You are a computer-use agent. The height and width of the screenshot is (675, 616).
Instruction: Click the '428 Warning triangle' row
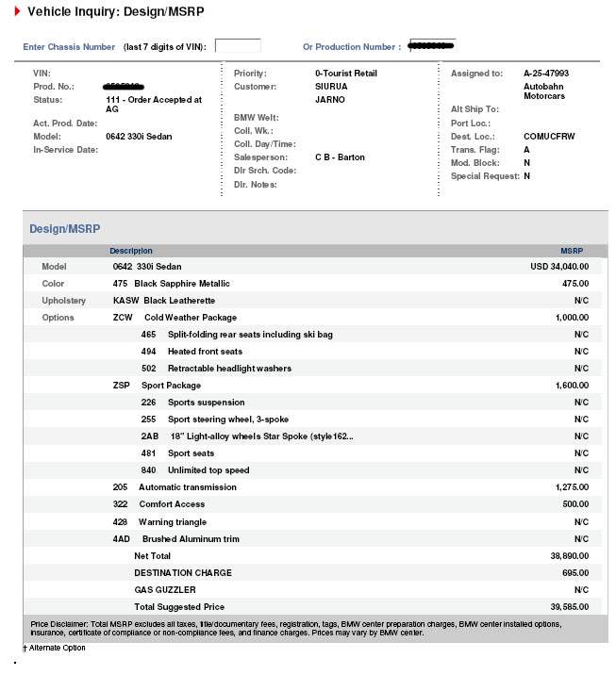pyautogui.click(x=313, y=521)
